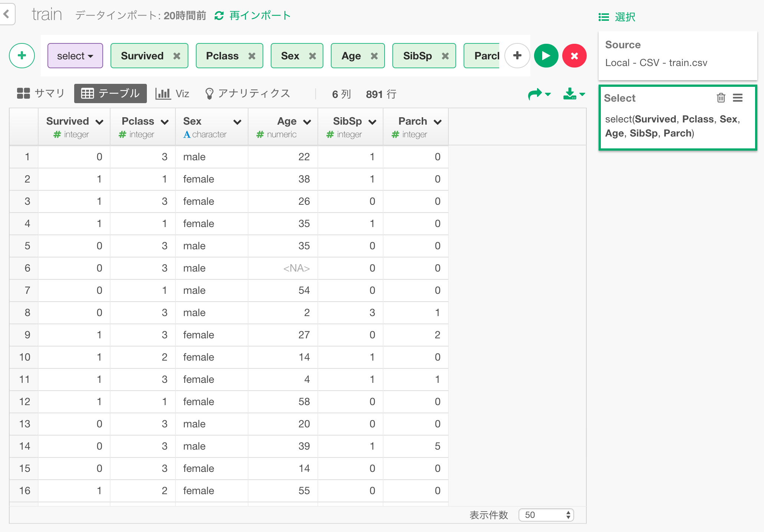Run the step with the green play button

(x=546, y=56)
